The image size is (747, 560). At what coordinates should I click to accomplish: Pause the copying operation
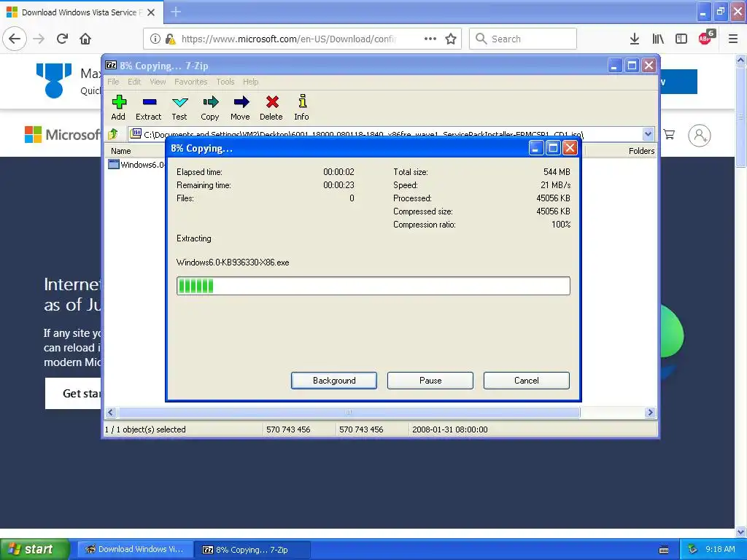[430, 381]
